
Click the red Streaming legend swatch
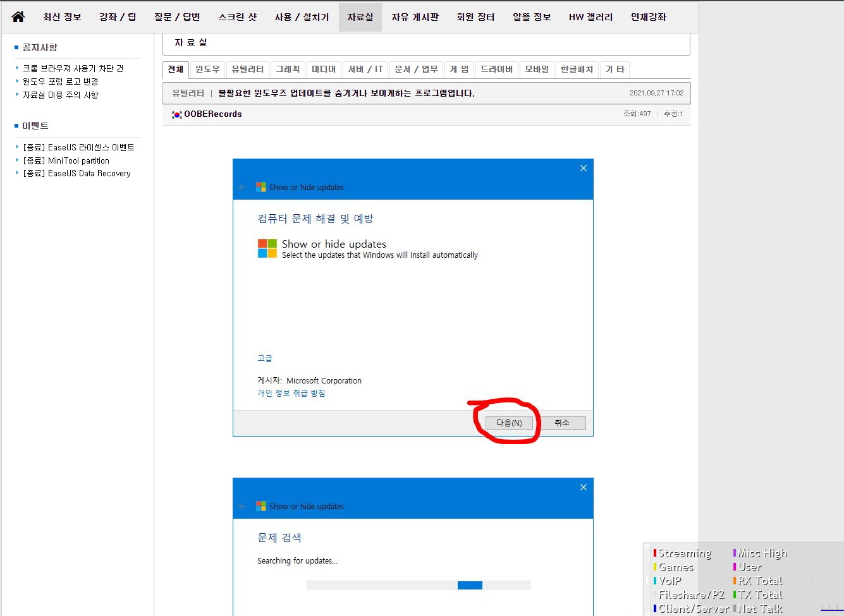tap(655, 553)
